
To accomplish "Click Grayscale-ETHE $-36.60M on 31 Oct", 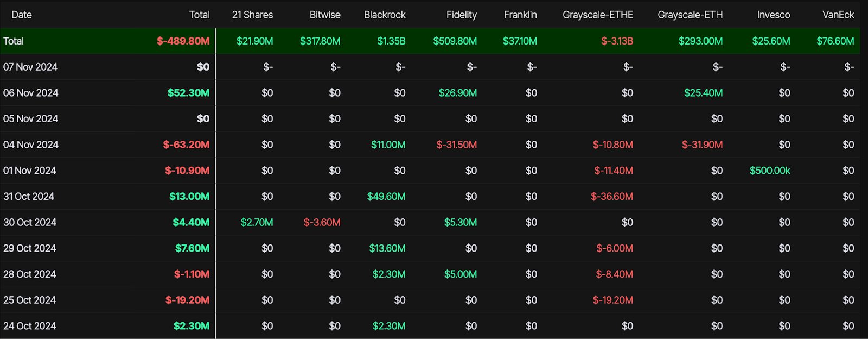I will (x=612, y=196).
